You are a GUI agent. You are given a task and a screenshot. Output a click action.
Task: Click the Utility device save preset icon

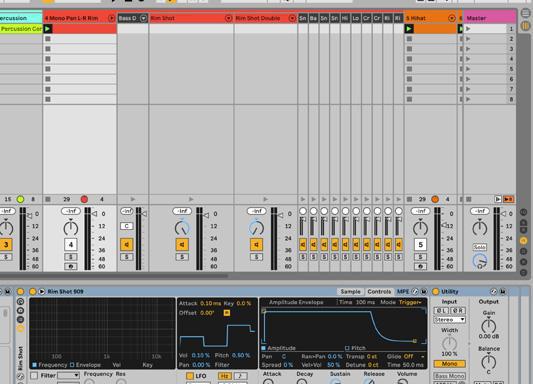coord(502,292)
